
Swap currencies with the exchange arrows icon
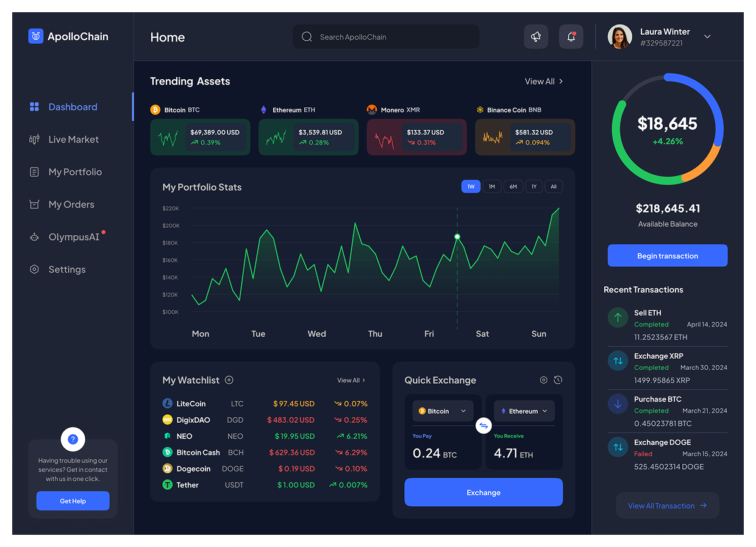[483, 425]
